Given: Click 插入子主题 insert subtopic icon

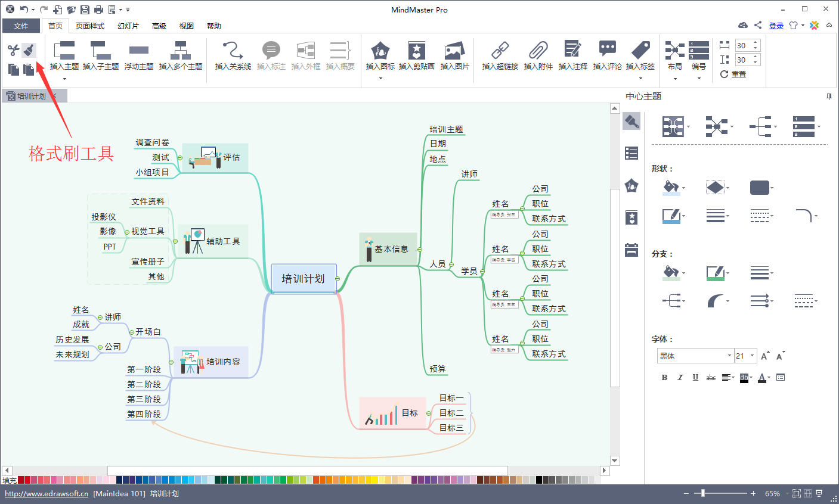Looking at the screenshot, I should 100,51.
